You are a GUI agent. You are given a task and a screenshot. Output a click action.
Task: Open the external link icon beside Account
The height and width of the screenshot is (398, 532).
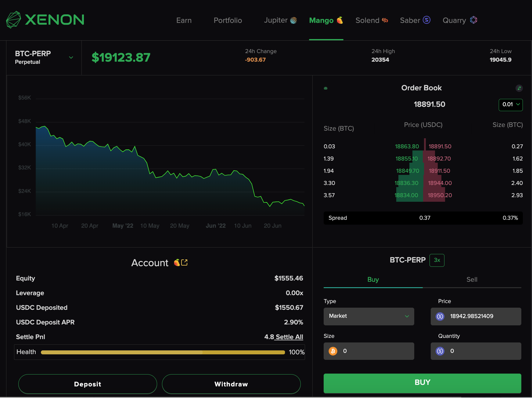[184, 262]
